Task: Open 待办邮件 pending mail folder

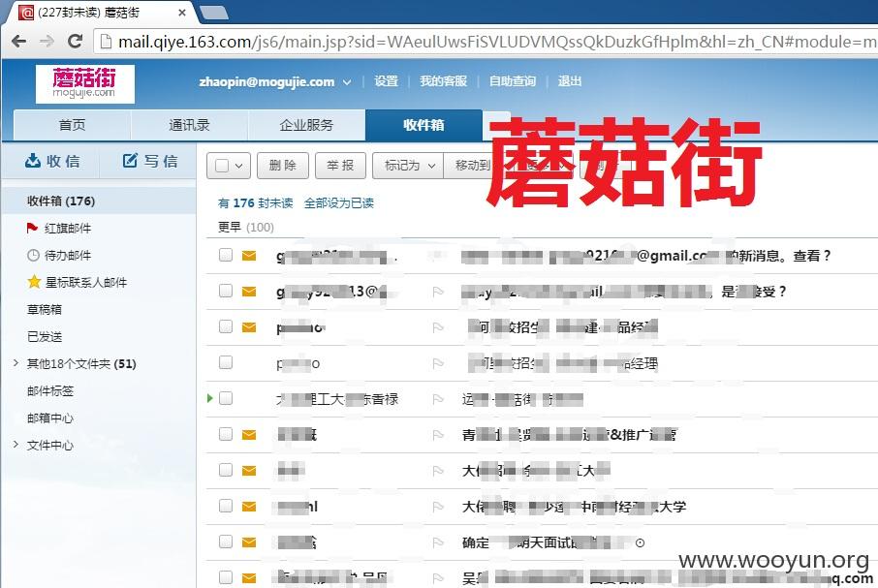Action: [x=68, y=255]
